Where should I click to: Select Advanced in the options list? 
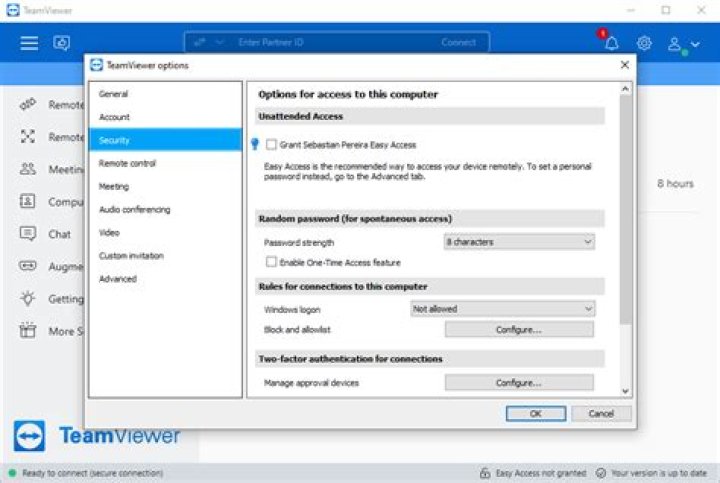pyautogui.click(x=165, y=279)
